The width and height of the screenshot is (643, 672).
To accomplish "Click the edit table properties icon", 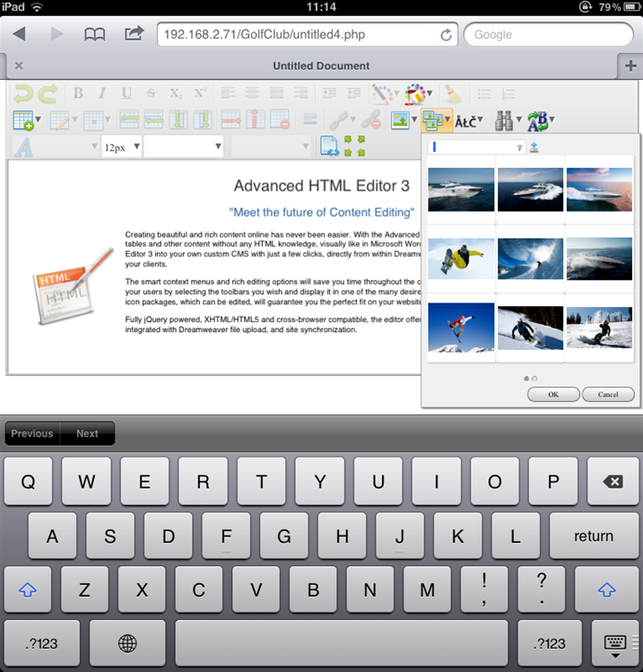I will click(60, 120).
